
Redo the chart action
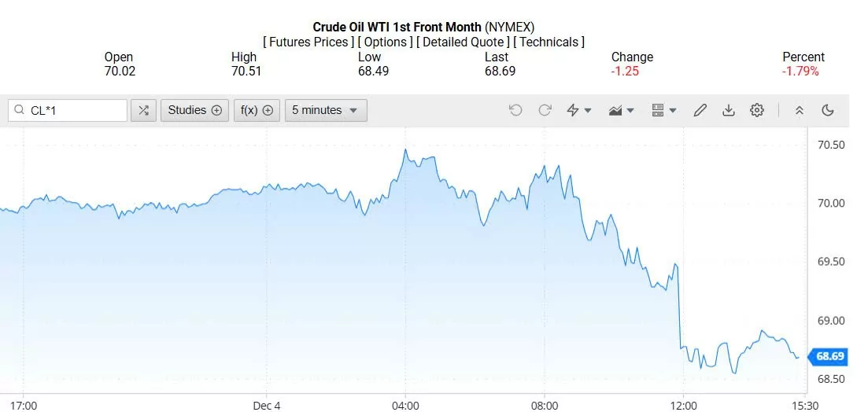545,111
